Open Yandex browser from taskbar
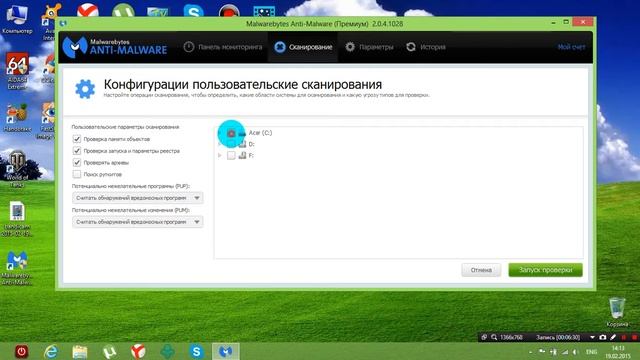 pos(138,351)
